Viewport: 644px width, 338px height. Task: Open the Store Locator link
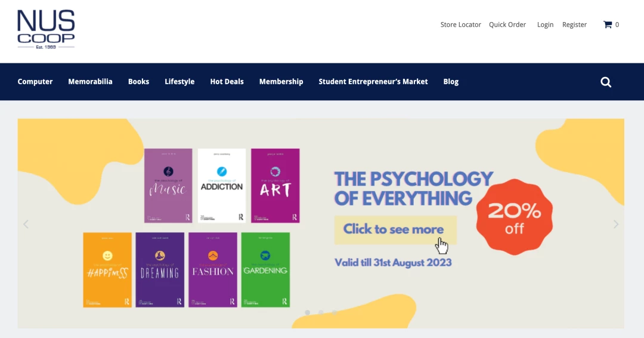[460, 24]
